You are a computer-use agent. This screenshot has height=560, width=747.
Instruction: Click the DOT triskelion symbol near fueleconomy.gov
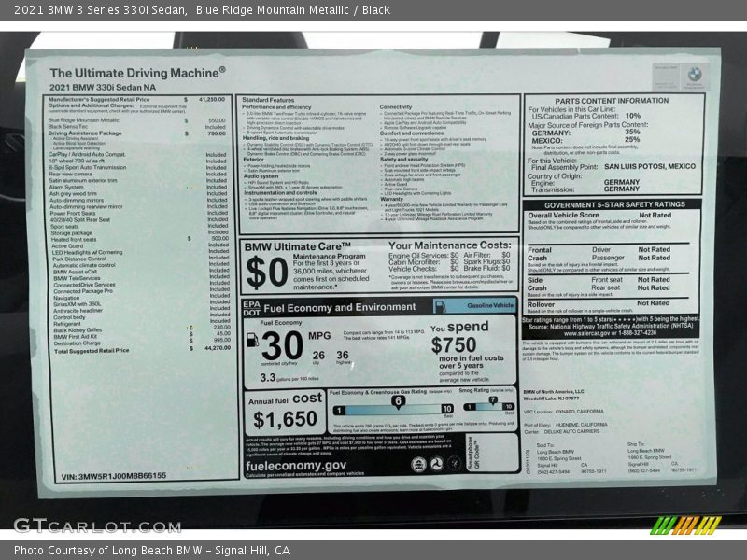tap(436, 462)
